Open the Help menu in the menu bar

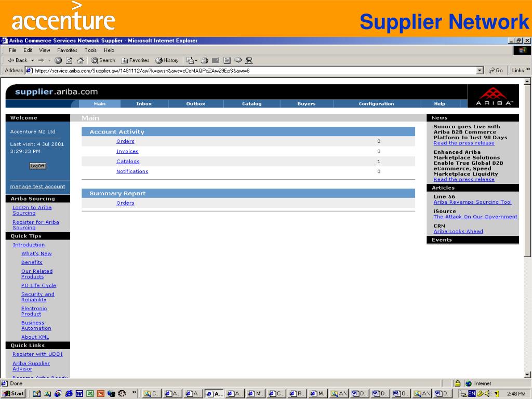[x=109, y=50]
